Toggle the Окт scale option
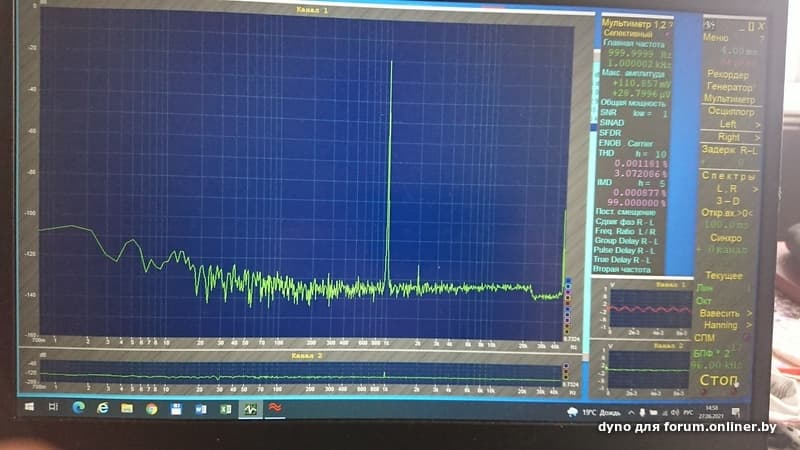The height and width of the screenshot is (450, 800). pos(704,301)
